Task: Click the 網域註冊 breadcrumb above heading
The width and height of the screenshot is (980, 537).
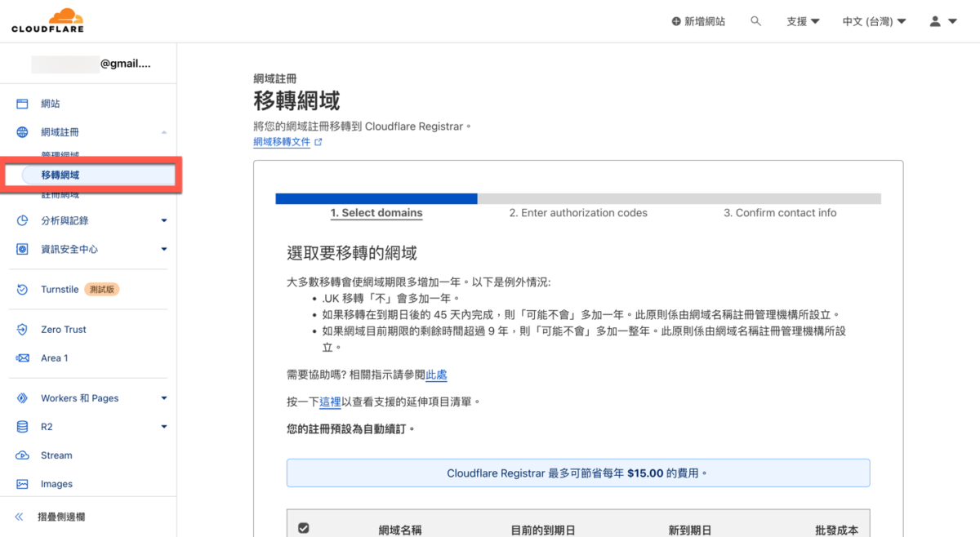Action: tap(275, 79)
